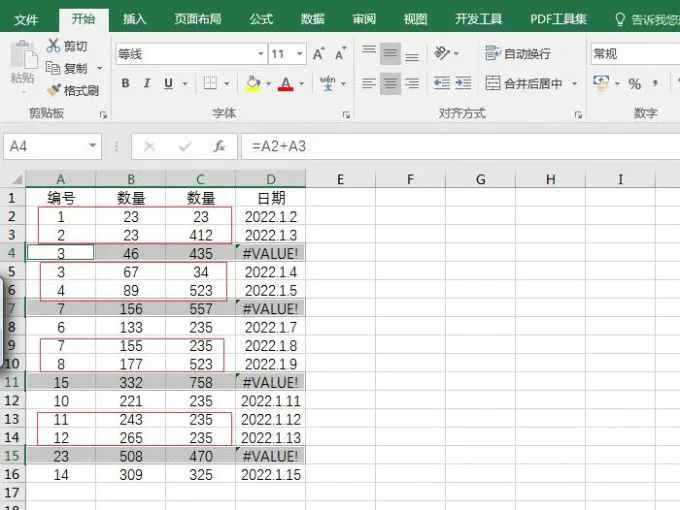Switch to the 审阅 Review tab
Image resolution: width=680 pixels, height=510 pixels.
[364, 19]
